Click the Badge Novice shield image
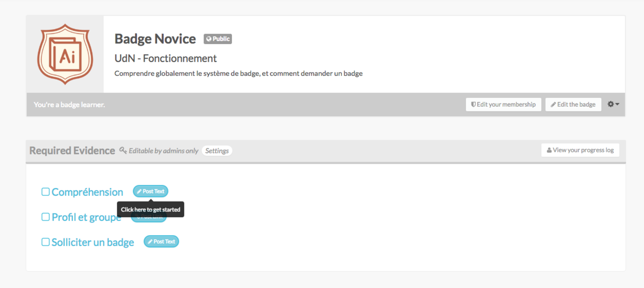The width and height of the screenshot is (644, 288). pyautogui.click(x=65, y=54)
